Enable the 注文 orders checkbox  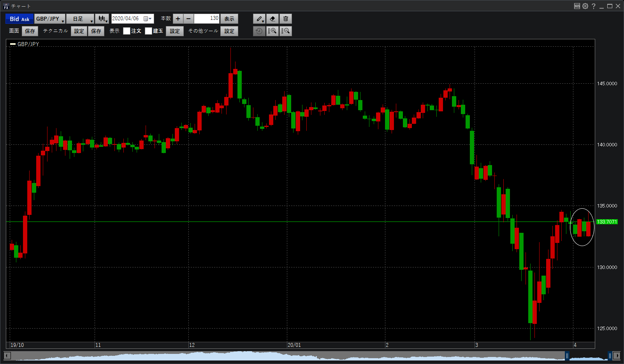pos(127,31)
